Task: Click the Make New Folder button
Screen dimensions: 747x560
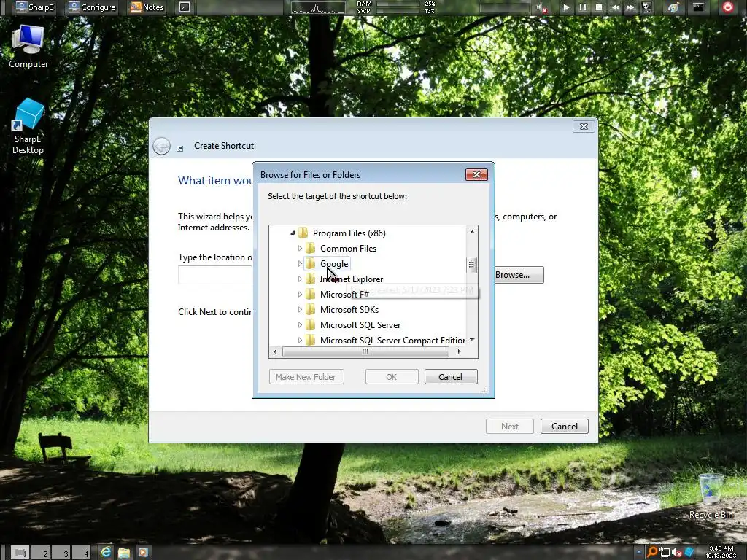Action: (306, 377)
